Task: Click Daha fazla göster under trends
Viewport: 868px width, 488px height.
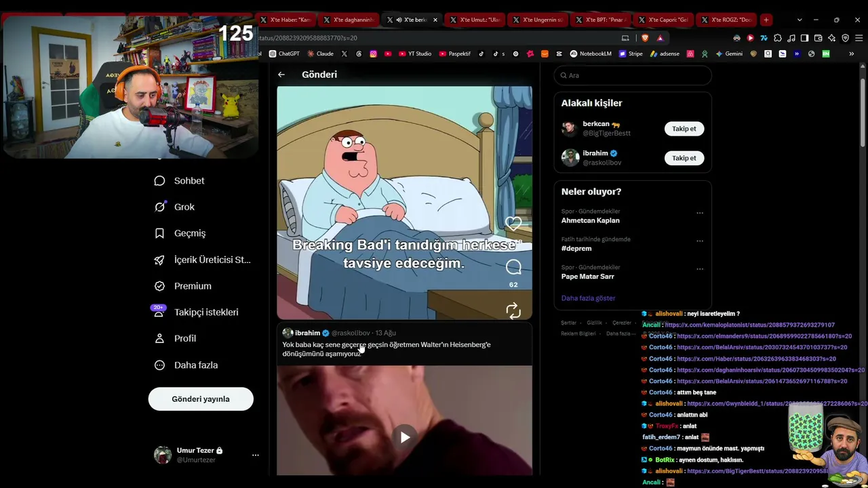Action: pos(588,298)
